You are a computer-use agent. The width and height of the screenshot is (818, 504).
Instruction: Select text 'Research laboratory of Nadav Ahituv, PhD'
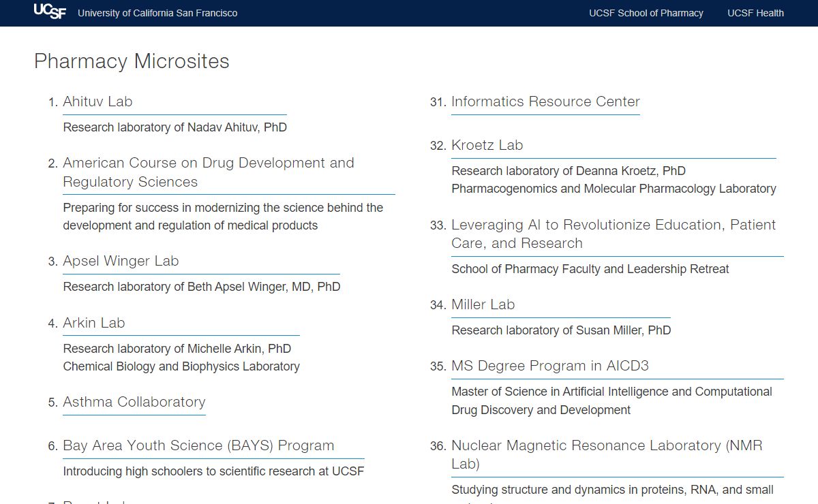175,127
